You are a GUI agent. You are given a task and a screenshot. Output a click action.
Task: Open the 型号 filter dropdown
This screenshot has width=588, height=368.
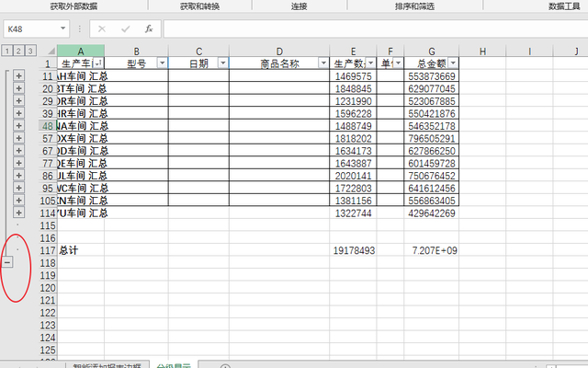[162, 63]
